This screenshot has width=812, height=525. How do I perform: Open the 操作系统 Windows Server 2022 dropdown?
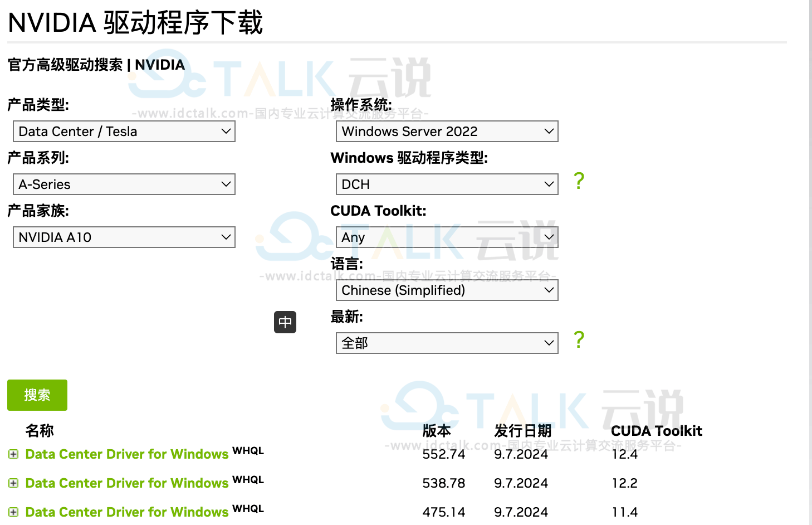447,132
